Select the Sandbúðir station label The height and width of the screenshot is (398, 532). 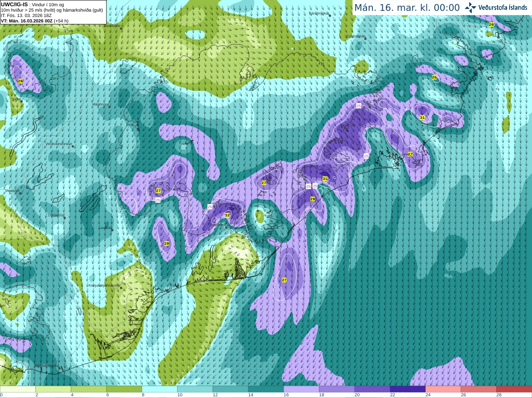112,26
